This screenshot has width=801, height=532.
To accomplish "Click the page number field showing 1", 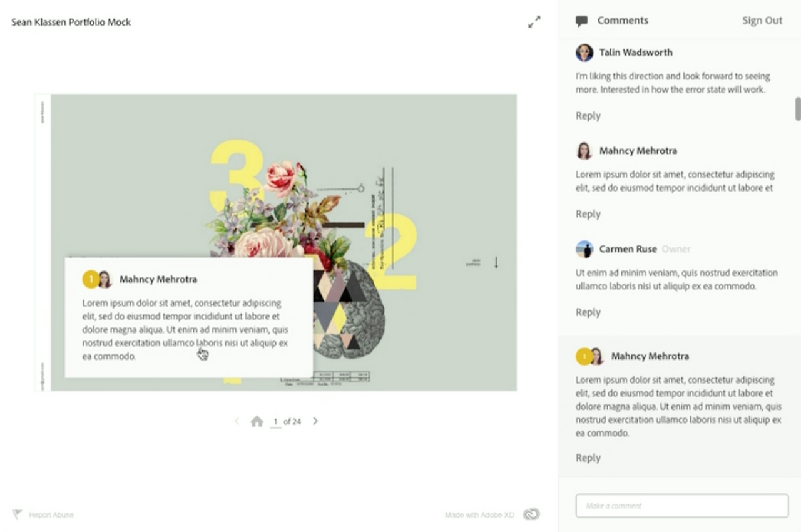I will (x=275, y=422).
